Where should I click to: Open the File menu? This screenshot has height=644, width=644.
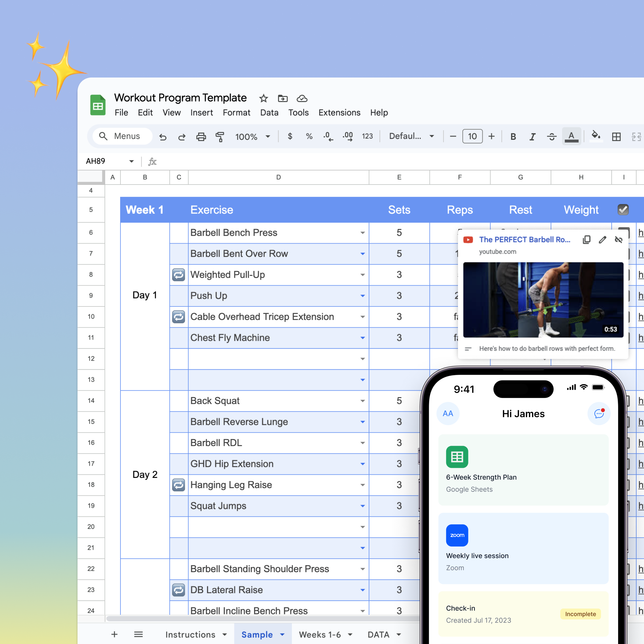click(121, 113)
